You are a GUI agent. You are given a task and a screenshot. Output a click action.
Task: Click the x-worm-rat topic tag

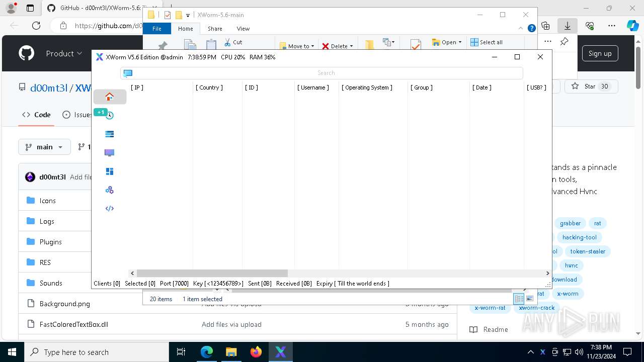point(490,308)
